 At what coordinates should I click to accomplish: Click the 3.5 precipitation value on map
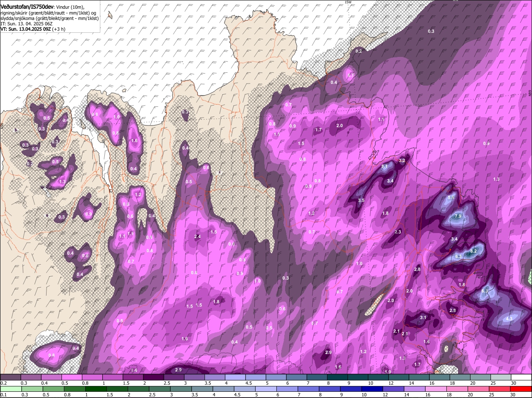(x=361, y=200)
